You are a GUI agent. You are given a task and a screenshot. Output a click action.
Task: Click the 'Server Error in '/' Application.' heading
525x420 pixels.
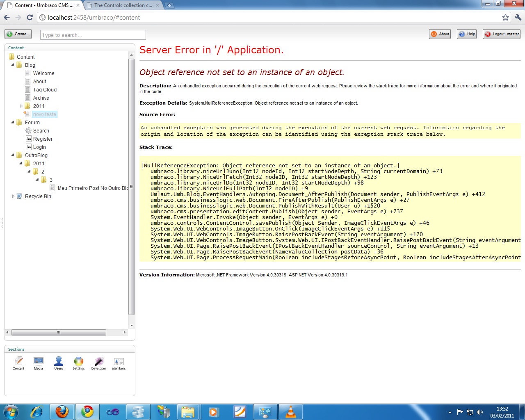(212, 50)
